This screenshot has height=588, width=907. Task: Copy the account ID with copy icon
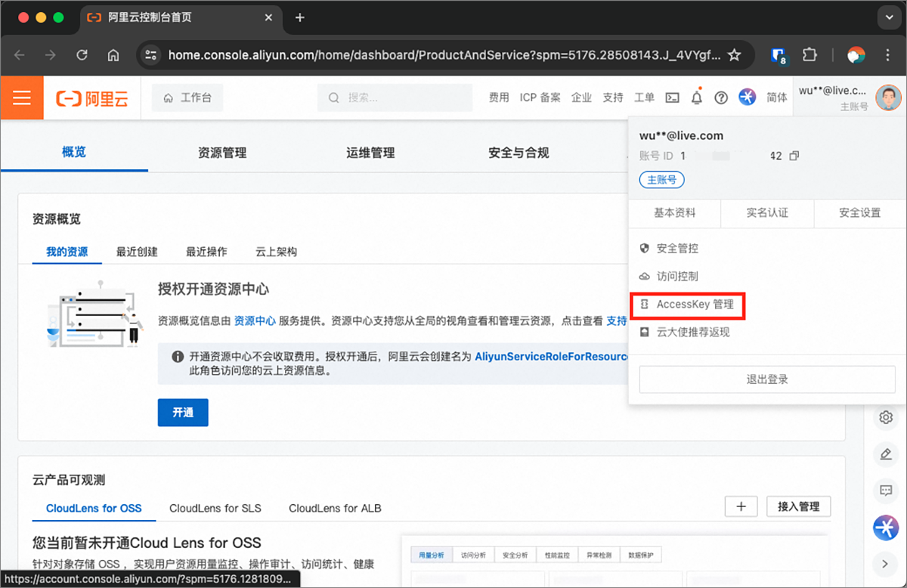(794, 156)
